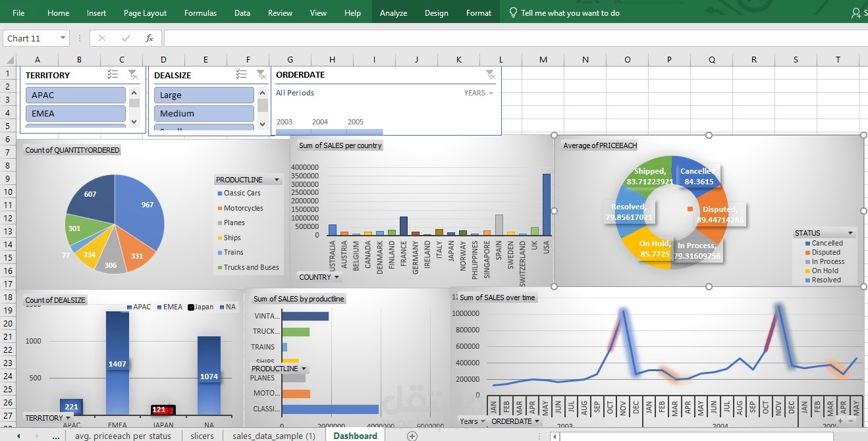Click DEALSIZE slicer scroll down arrow

click(x=263, y=123)
